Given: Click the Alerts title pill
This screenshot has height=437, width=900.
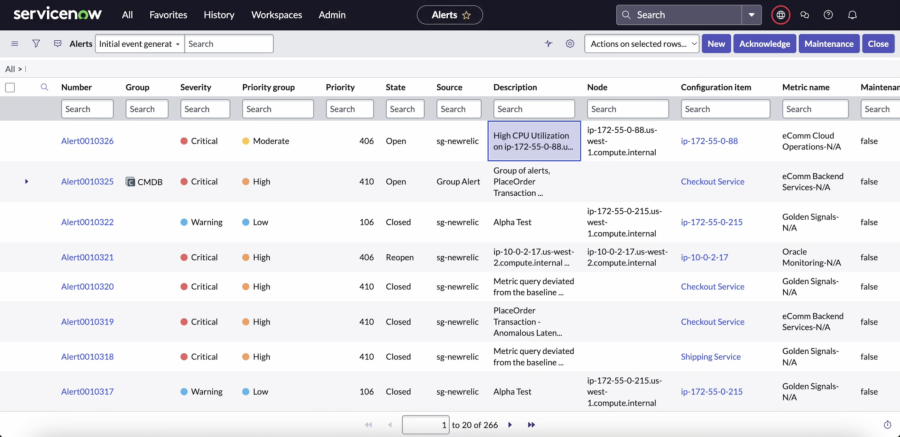Looking at the screenshot, I should point(449,16).
